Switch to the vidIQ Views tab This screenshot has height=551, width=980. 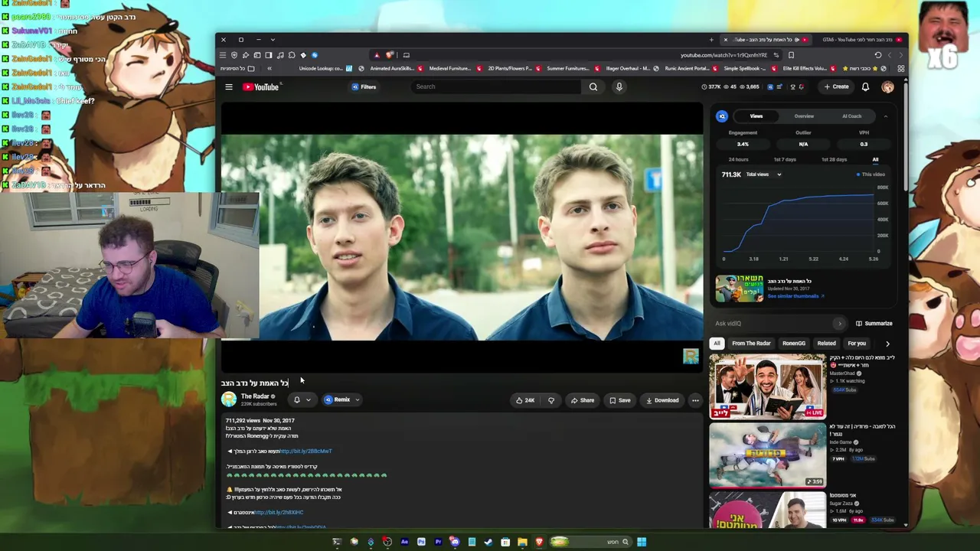756,116
